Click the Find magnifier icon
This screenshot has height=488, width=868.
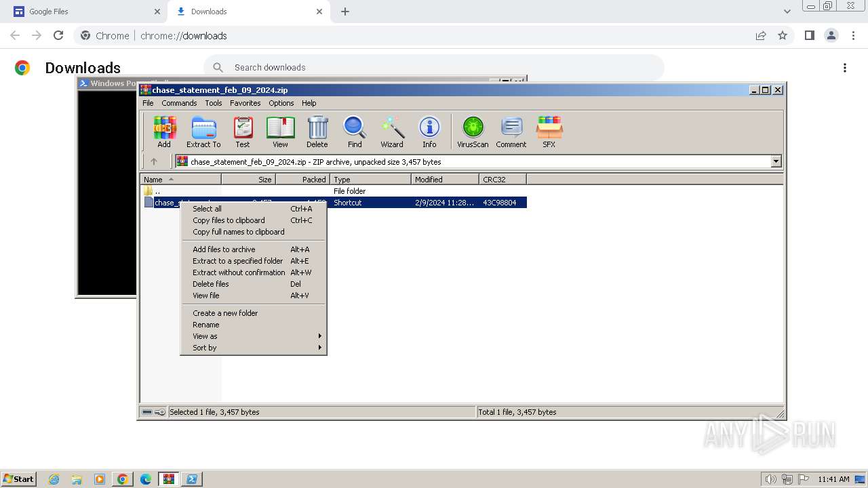[355, 131]
